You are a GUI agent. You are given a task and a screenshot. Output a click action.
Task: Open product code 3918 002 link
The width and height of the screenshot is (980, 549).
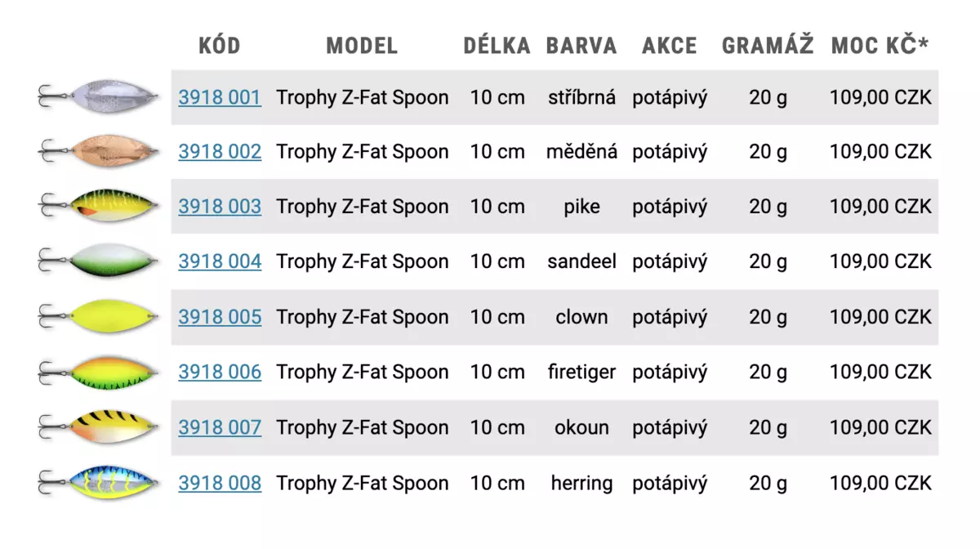tap(220, 152)
